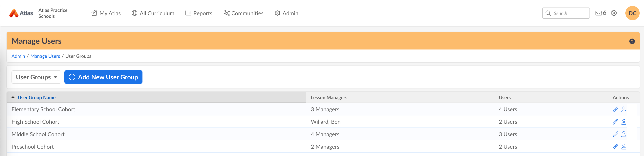Screen dimensions: 644x156
Task: Select the High School Cohort name
Action: point(35,122)
